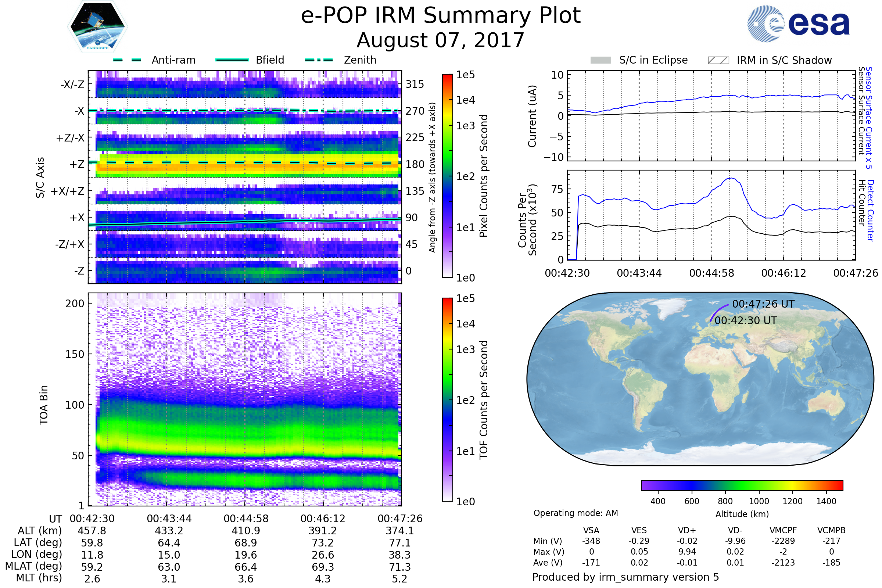882x588 pixels.
Task: Click the TOF Counts per Second colorbar
Action: 447,400
